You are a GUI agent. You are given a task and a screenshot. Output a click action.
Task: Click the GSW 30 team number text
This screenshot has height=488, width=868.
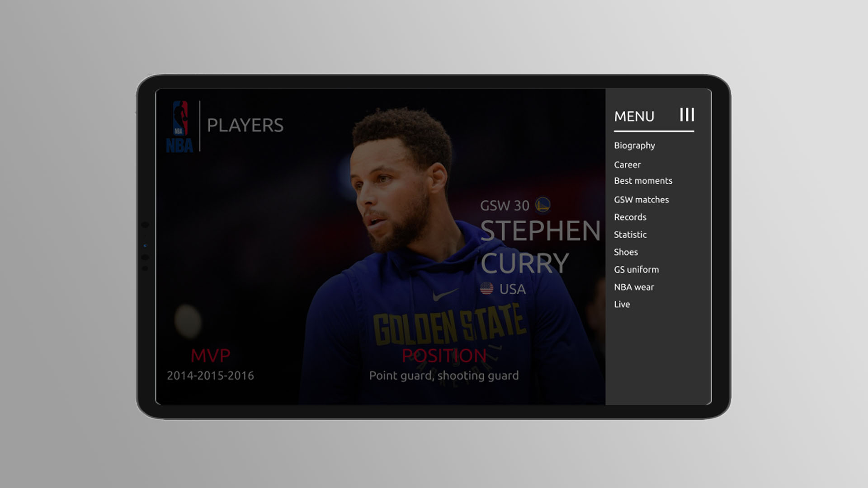505,206
